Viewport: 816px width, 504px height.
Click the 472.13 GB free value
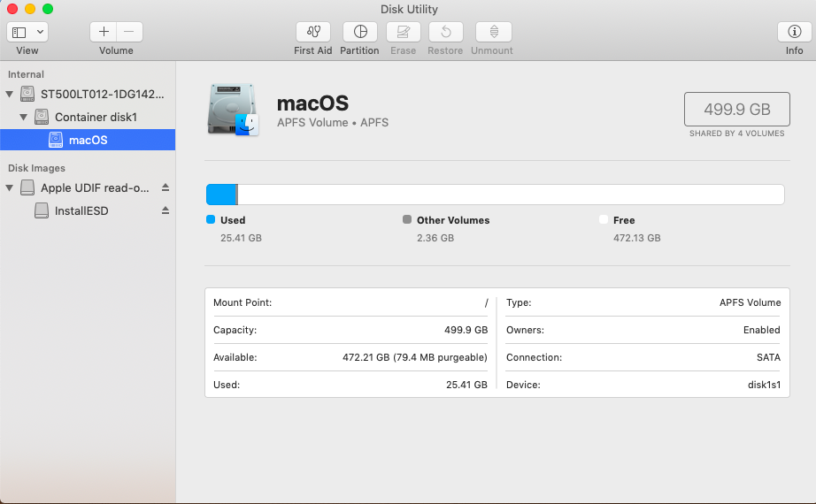coord(637,238)
